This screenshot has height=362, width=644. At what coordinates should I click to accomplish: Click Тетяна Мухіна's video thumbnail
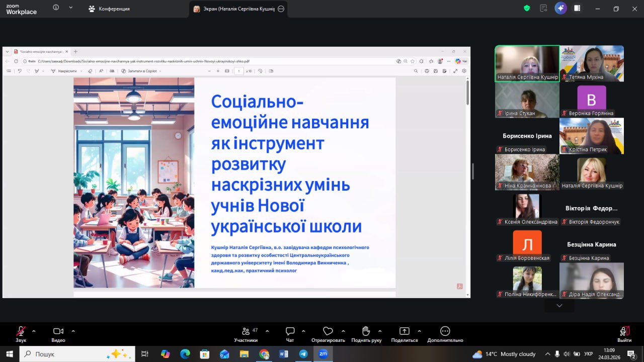[x=592, y=63]
